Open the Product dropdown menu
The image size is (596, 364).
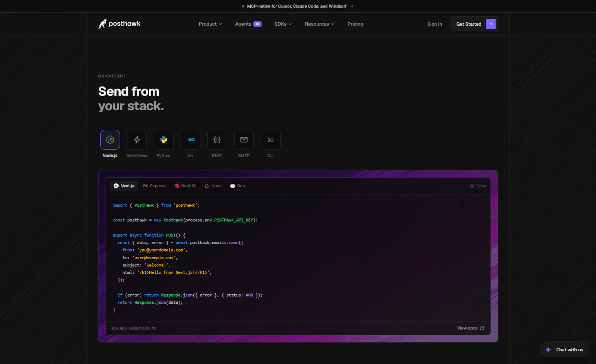coord(210,24)
